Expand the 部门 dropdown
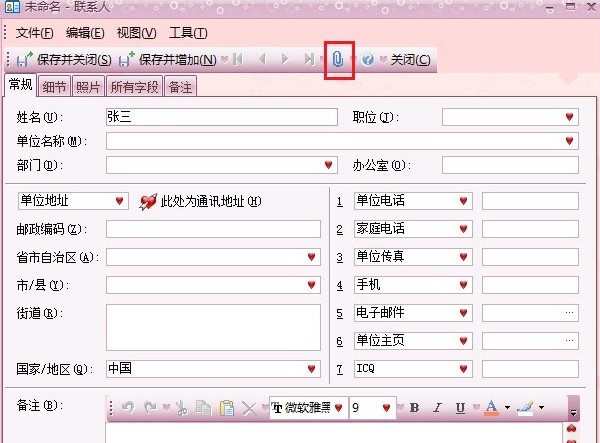Screen dimensions: 600x443 click(328, 165)
